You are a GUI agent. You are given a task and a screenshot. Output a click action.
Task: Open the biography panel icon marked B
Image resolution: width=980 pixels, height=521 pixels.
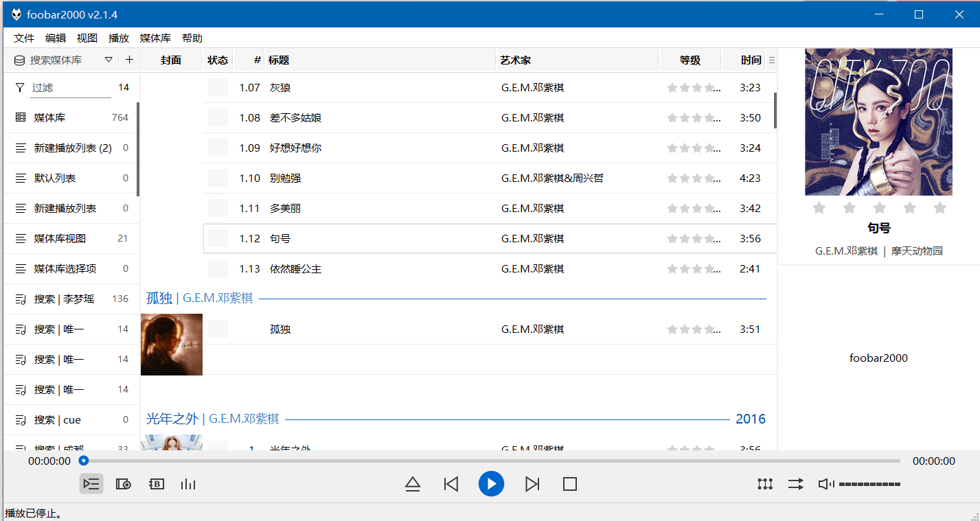click(x=157, y=484)
